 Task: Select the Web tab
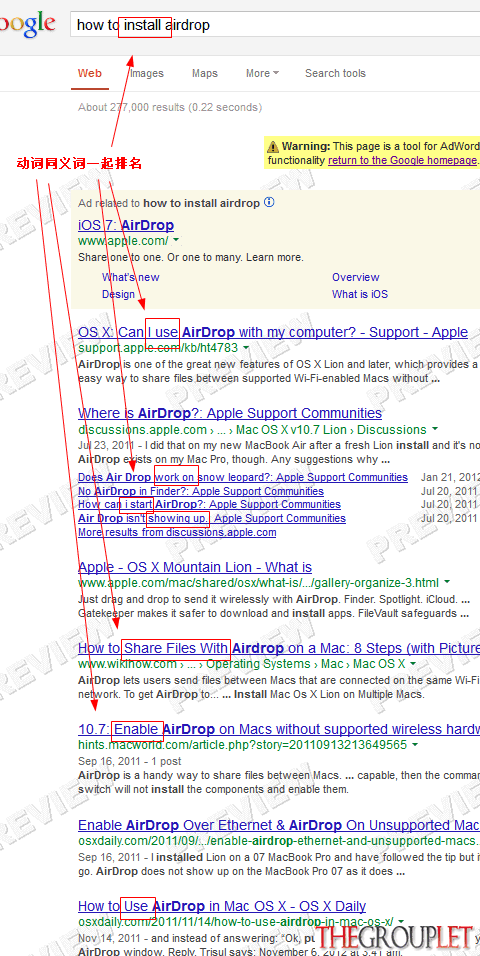click(x=90, y=73)
